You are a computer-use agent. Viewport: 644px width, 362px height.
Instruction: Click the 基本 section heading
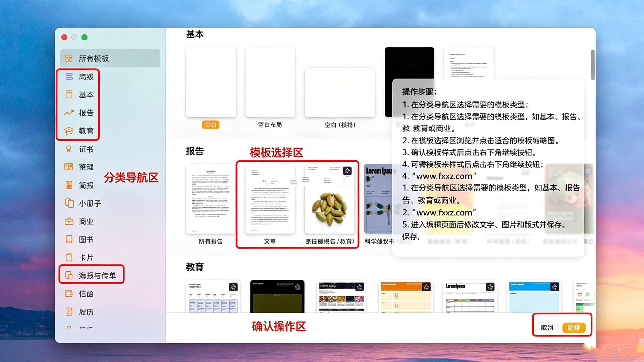coord(195,34)
